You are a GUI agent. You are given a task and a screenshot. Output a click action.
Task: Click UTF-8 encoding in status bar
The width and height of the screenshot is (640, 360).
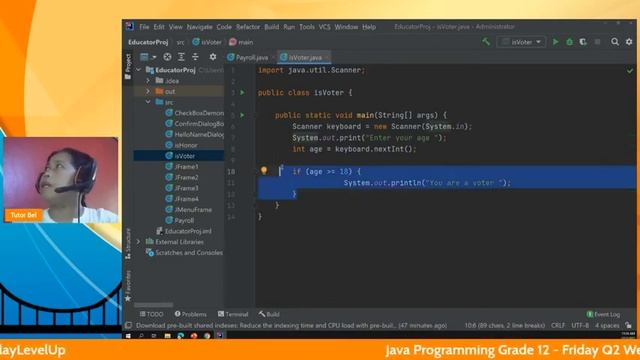click(x=580, y=326)
